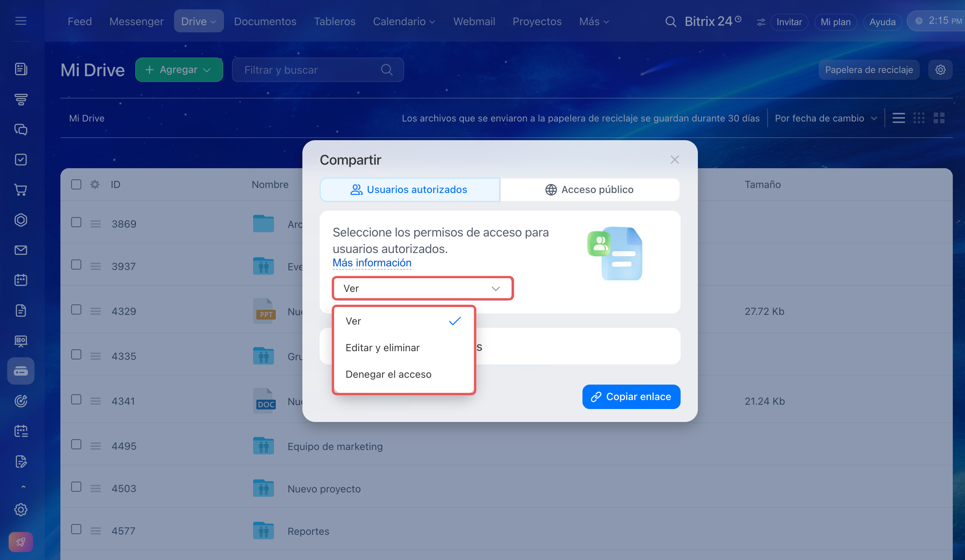Open 'Mi plan' button
Image resolution: width=965 pixels, height=560 pixels.
[x=836, y=22]
